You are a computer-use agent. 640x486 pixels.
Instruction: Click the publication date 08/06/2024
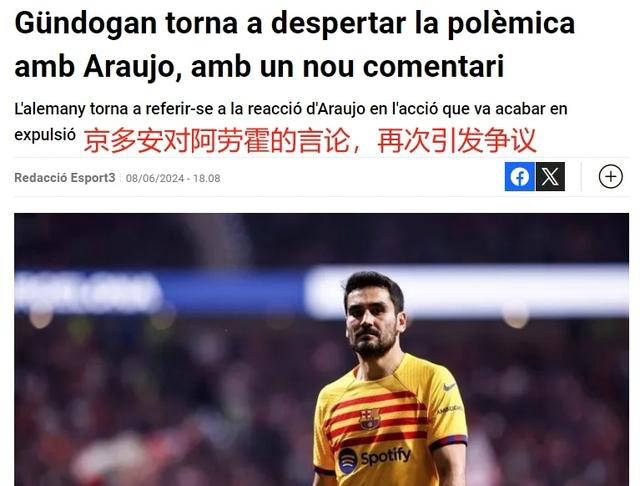point(155,178)
